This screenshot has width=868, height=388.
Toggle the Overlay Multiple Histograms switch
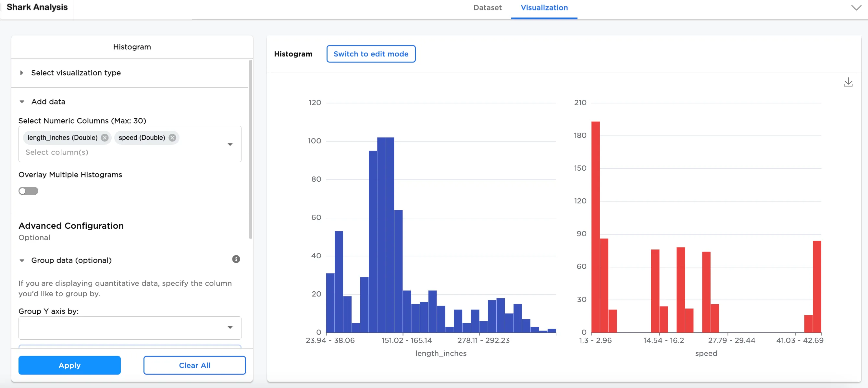28,191
